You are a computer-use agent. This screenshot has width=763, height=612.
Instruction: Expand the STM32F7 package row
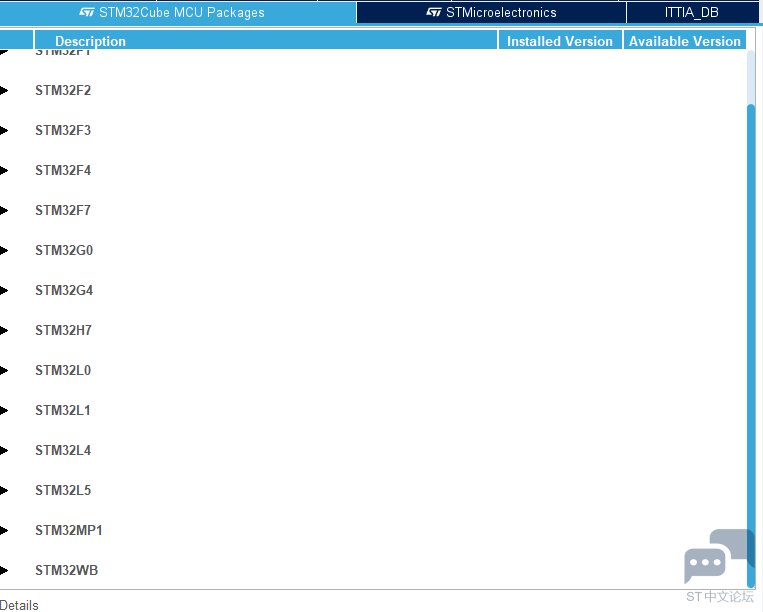click(4, 210)
